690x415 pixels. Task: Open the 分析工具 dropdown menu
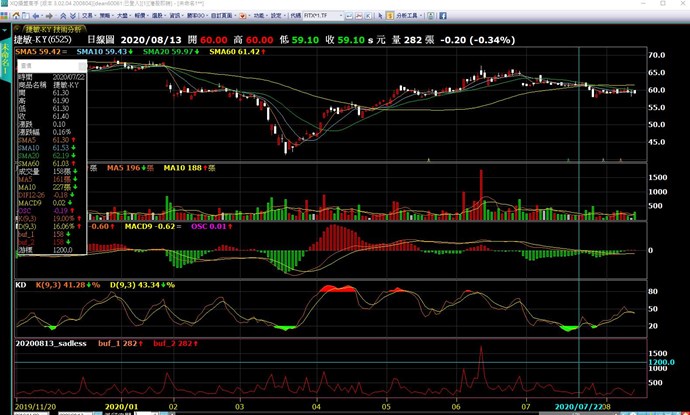click(410, 16)
